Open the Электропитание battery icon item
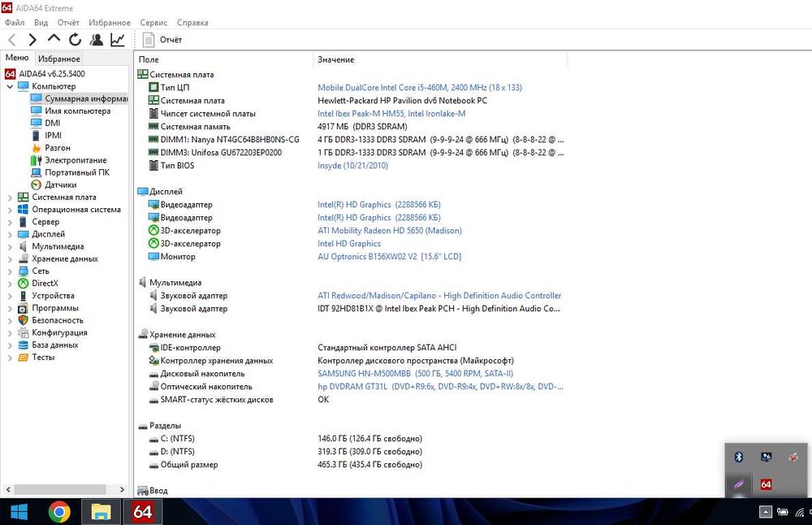The width and height of the screenshot is (812, 525). click(36, 160)
